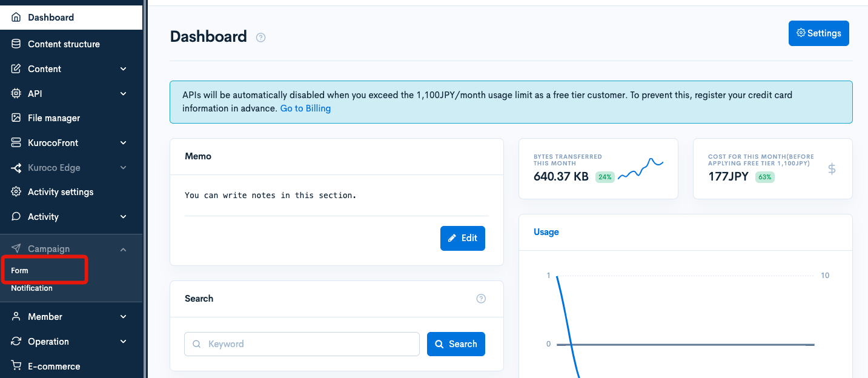Viewport: 868px width, 378px height.
Task: Select the KurocoFront sidebar icon
Action: (x=15, y=142)
